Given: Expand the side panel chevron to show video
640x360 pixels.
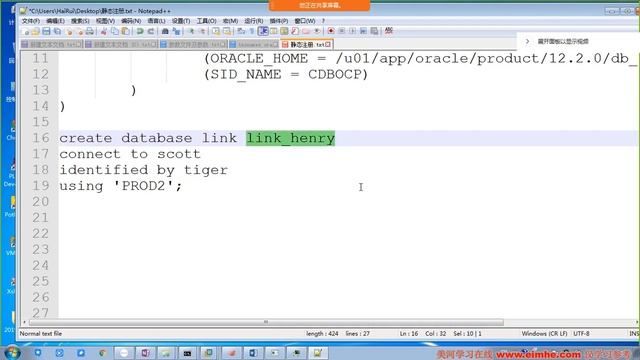Looking at the screenshot, I should pyautogui.click(x=527, y=41).
